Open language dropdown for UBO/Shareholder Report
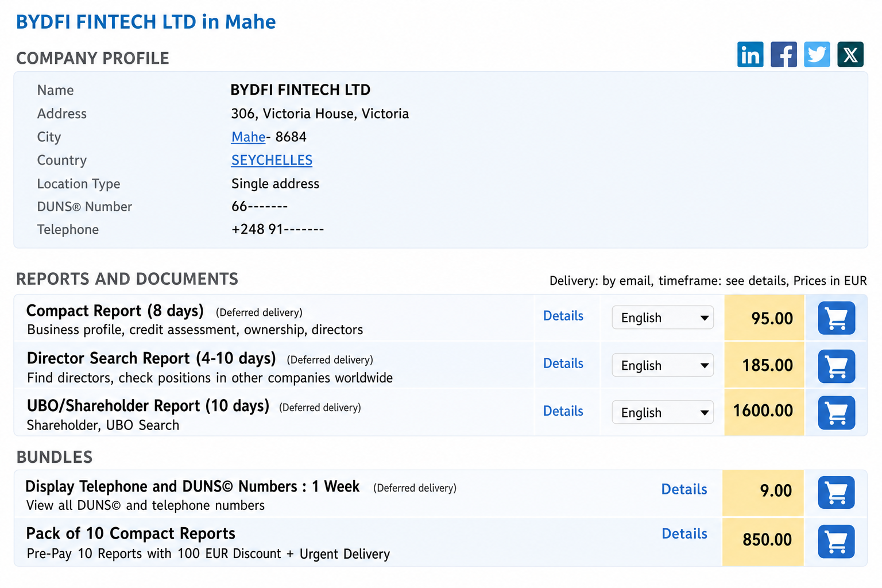 pos(663,412)
